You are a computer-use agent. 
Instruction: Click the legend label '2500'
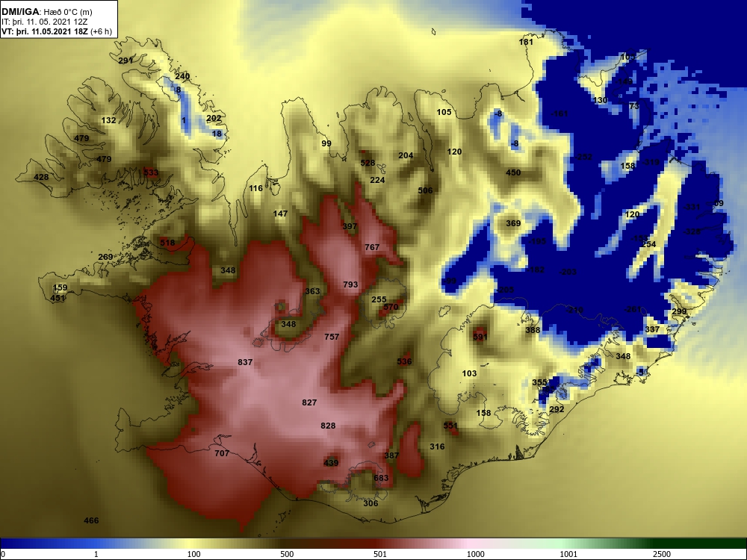pos(662,554)
